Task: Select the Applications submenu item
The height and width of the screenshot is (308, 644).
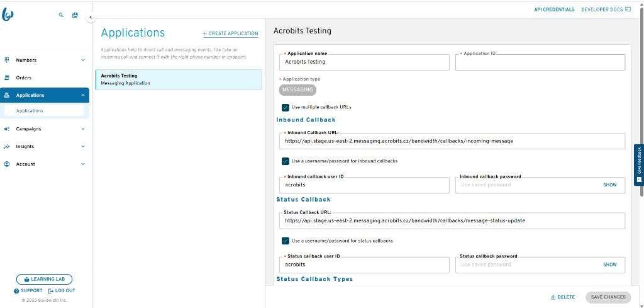Action: click(x=44, y=111)
